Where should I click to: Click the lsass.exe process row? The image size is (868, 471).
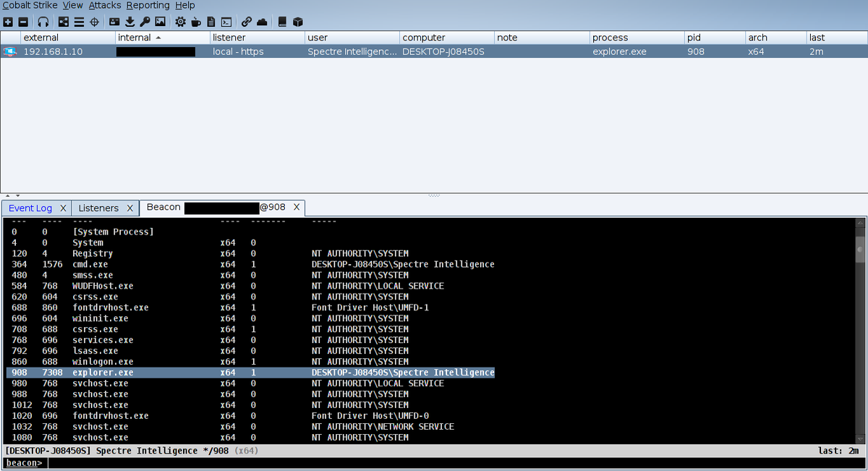click(210, 351)
